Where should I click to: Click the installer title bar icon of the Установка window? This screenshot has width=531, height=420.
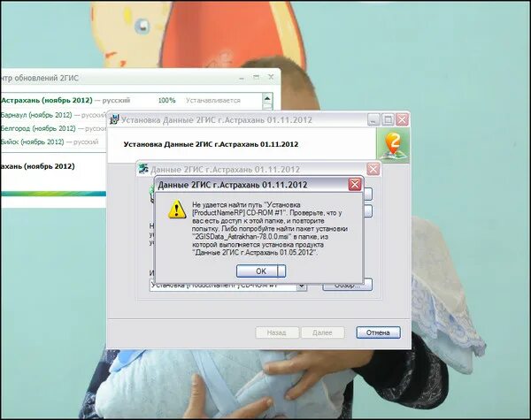pyautogui.click(x=114, y=119)
